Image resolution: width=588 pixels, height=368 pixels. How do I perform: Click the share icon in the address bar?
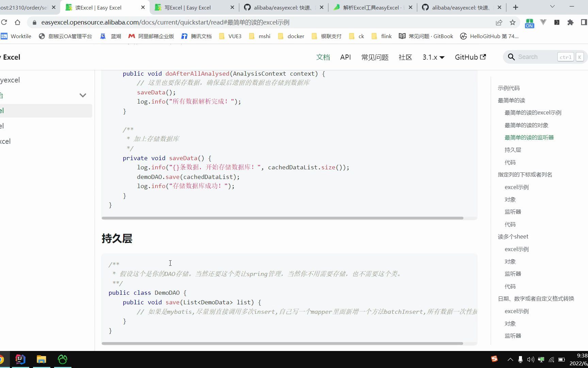[499, 22]
